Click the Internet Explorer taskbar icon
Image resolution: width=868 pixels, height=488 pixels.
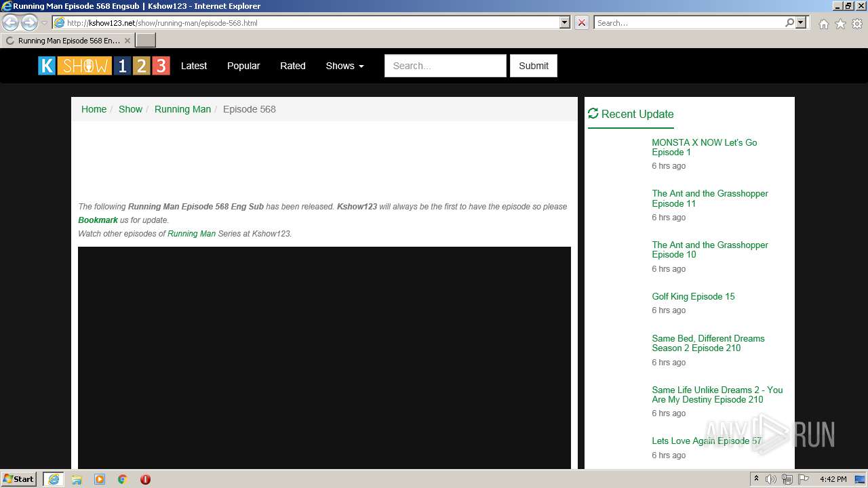click(x=54, y=479)
